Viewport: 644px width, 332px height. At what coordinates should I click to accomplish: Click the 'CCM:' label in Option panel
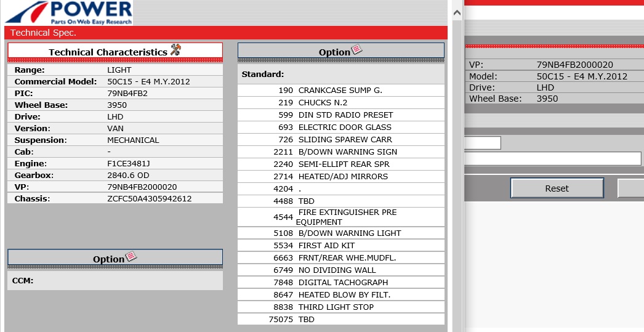point(23,281)
